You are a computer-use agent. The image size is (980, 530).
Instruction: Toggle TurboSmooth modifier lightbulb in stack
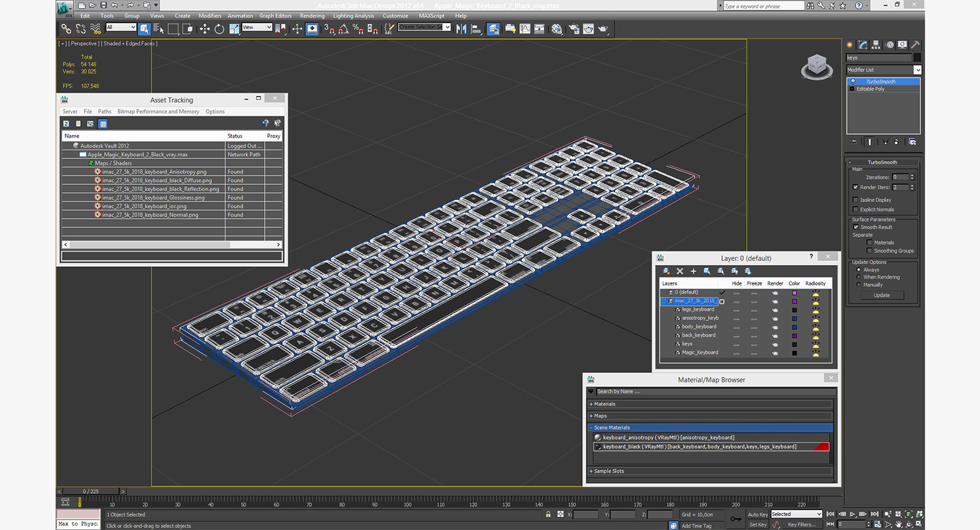(x=853, y=81)
